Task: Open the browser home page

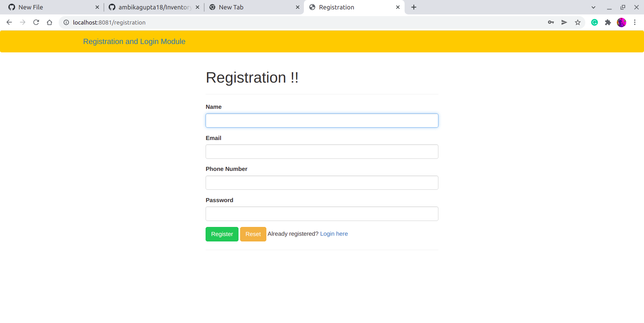Action: point(50,22)
